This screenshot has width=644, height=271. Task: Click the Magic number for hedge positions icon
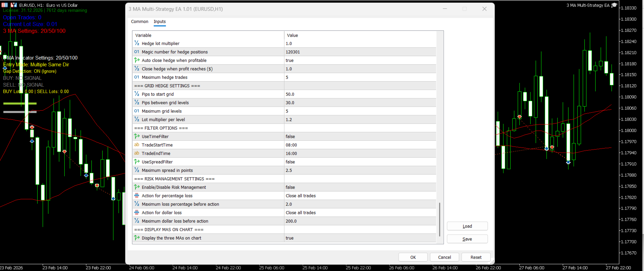tap(137, 52)
